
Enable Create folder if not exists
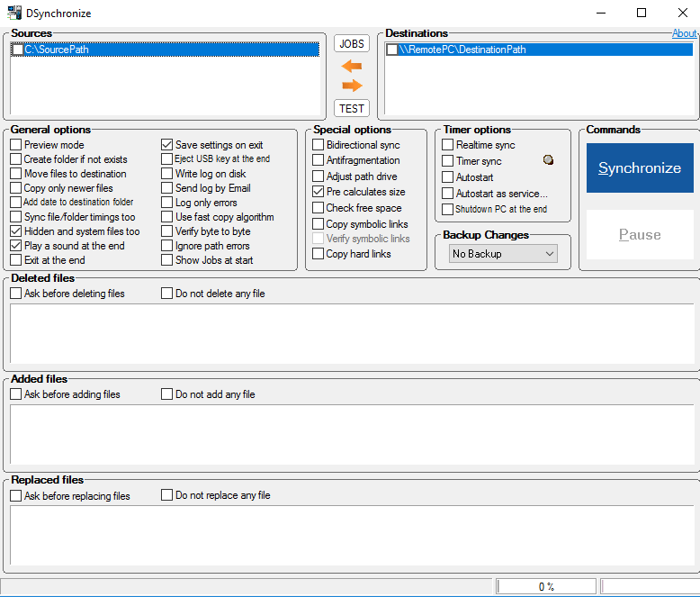15,159
